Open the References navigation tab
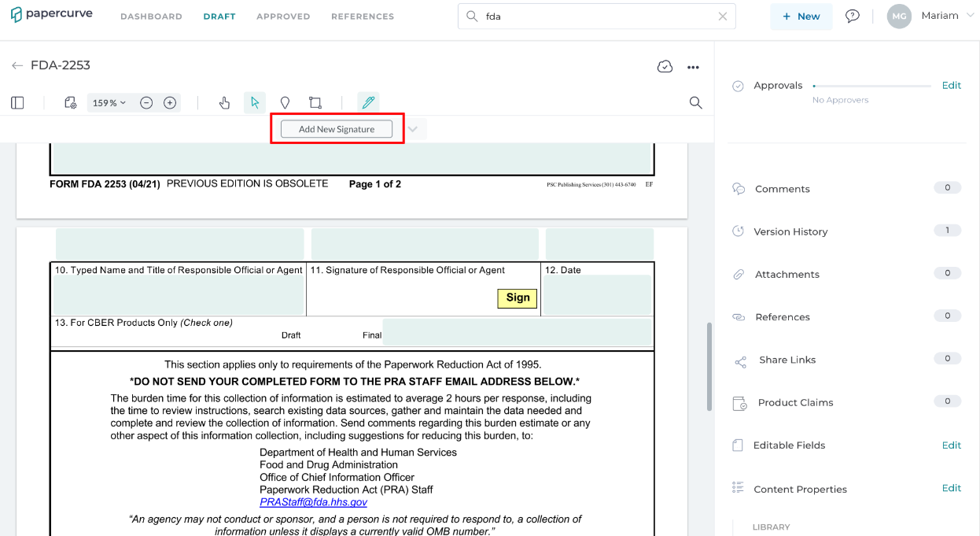This screenshot has height=536, width=980. tap(363, 17)
